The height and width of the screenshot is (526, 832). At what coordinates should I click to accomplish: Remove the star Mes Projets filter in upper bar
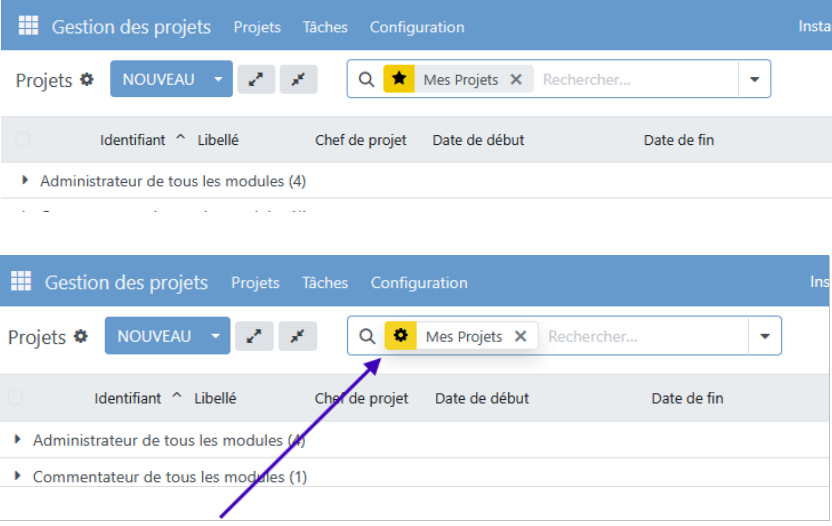pos(516,80)
